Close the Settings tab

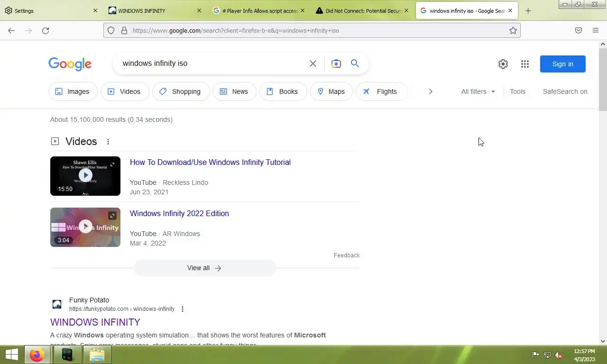tap(95, 10)
